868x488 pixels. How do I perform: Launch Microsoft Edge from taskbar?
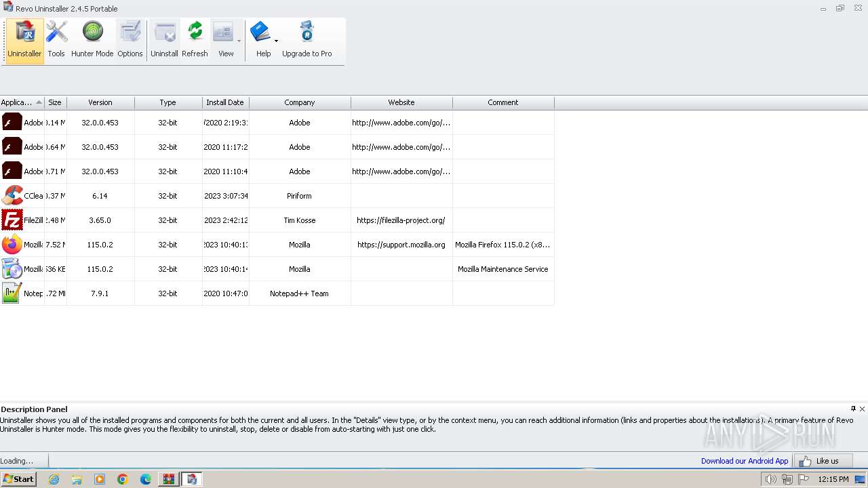pyautogui.click(x=146, y=479)
